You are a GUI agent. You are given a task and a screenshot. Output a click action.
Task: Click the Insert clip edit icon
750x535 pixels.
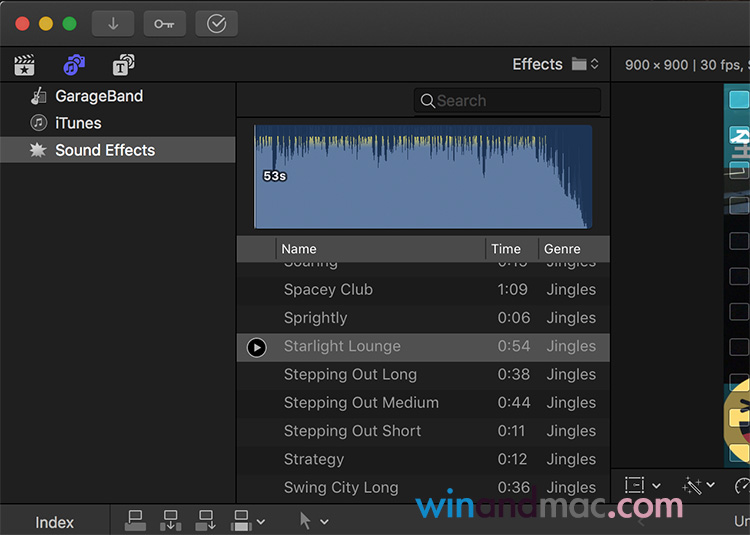coord(171,520)
